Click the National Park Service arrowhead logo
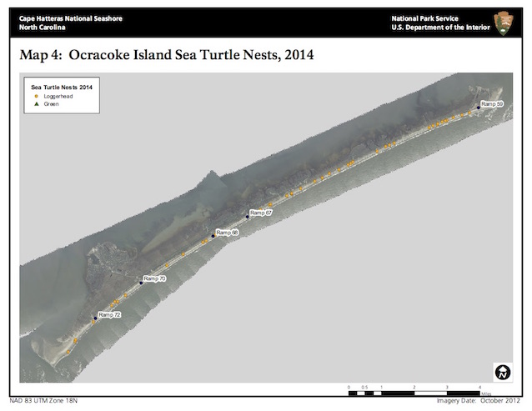532x411 pixels. 504,23
